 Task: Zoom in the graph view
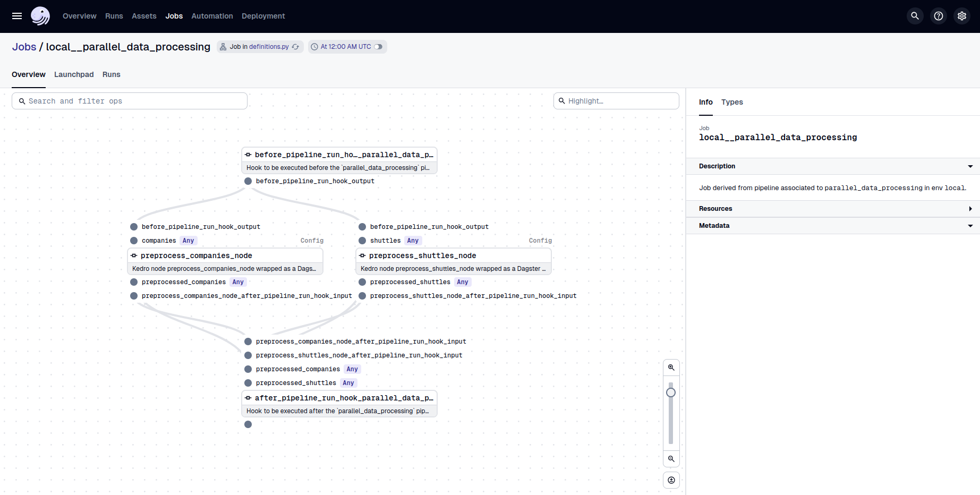[x=671, y=368]
